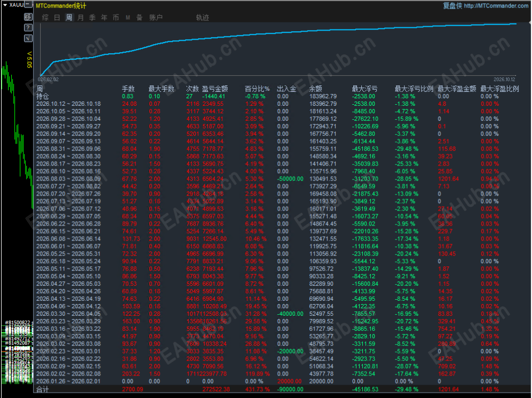Switch to the 综 summary tab
The height and width of the screenshot is (398, 532).
(45, 18)
